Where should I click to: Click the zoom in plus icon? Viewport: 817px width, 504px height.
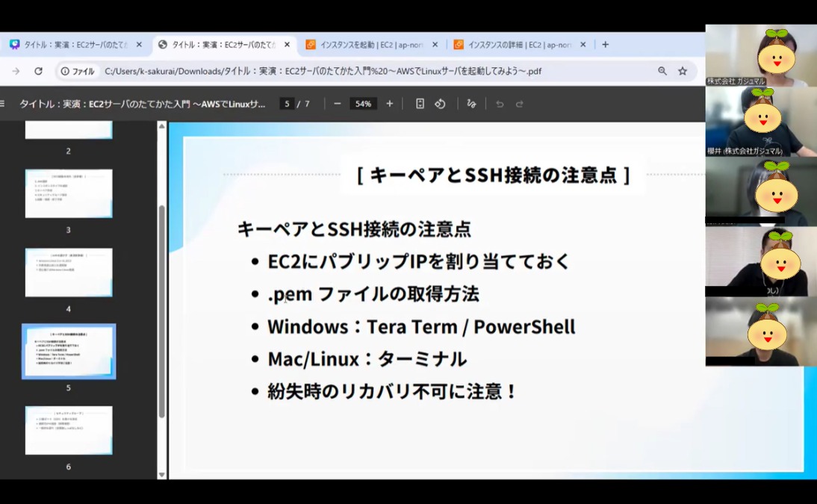[389, 104]
